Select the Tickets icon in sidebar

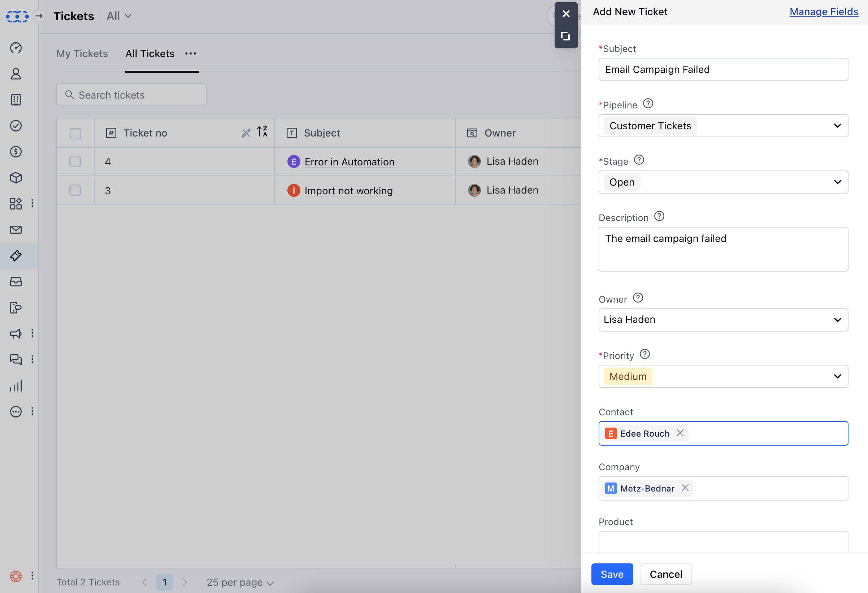pos(16,256)
